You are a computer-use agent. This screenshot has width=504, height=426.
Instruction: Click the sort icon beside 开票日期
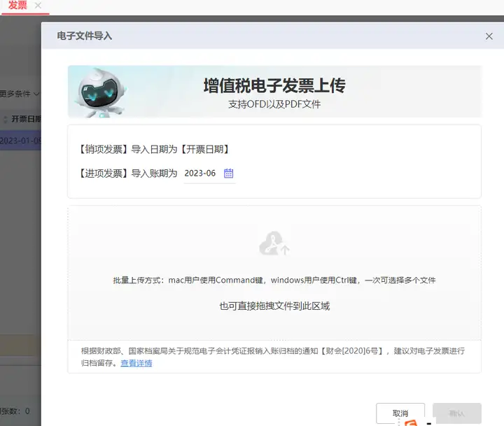tap(5, 119)
